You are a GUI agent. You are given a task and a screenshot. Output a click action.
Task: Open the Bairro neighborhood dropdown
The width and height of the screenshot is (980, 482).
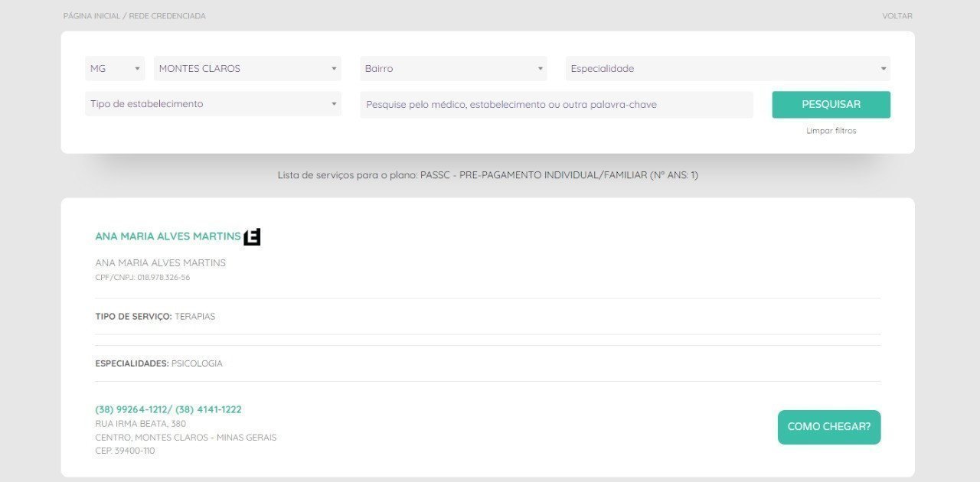453,69
